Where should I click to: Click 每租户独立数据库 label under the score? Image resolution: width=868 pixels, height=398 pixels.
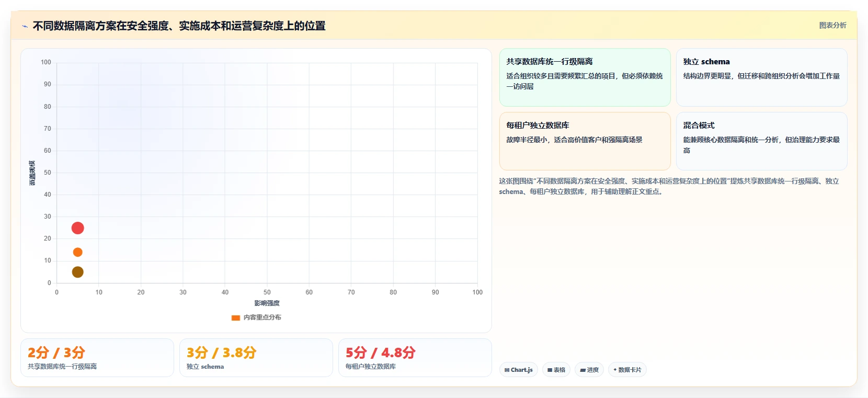click(371, 367)
